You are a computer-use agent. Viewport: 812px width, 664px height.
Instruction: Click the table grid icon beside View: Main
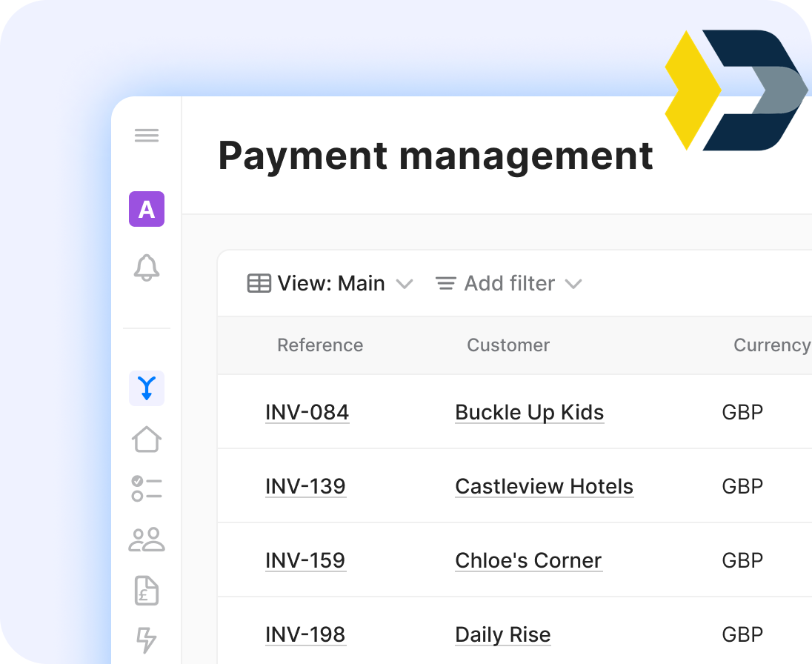259,283
